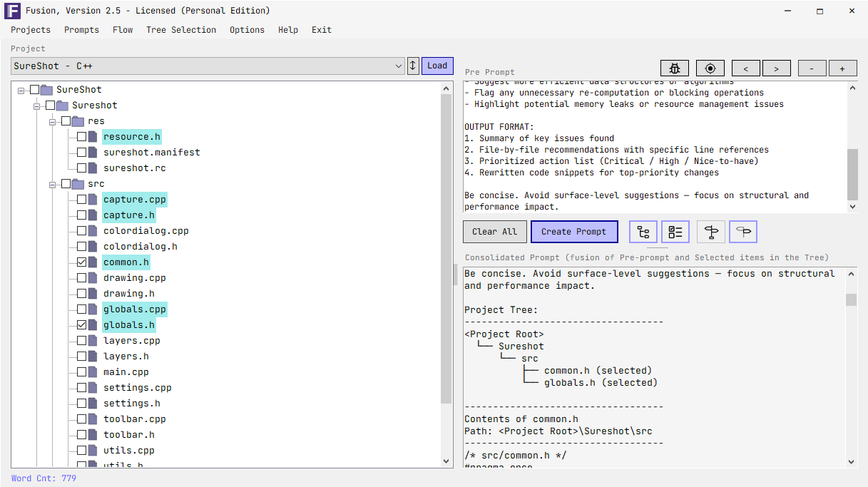
Task: Collapse the Sureshot subfolder node
Action: (37, 106)
